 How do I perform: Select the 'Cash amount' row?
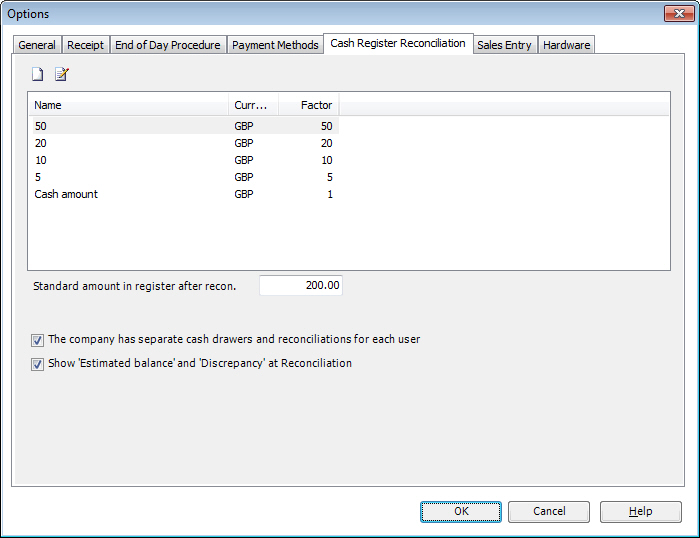pyautogui.click(x=66, y=194)
